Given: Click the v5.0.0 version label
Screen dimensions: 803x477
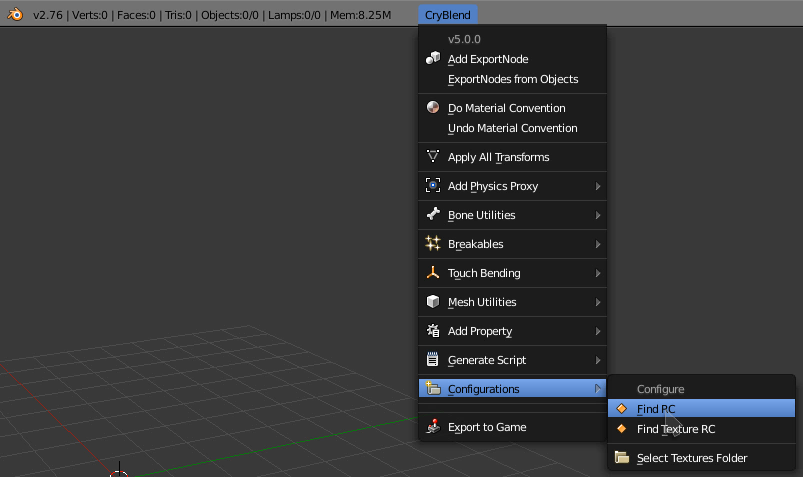Looking at the screenshot, I should (x=464, y=39).
